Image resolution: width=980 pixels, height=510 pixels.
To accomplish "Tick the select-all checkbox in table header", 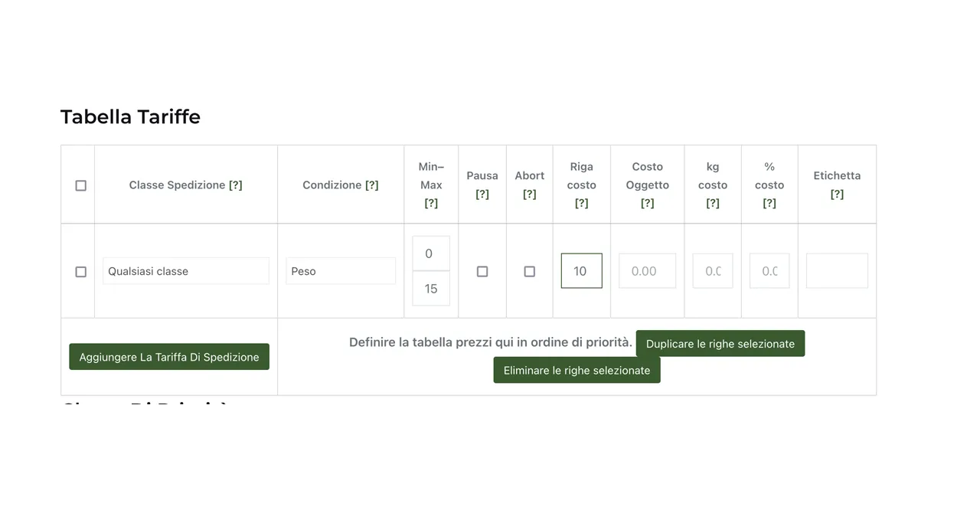I will click(x=81, y=185).
